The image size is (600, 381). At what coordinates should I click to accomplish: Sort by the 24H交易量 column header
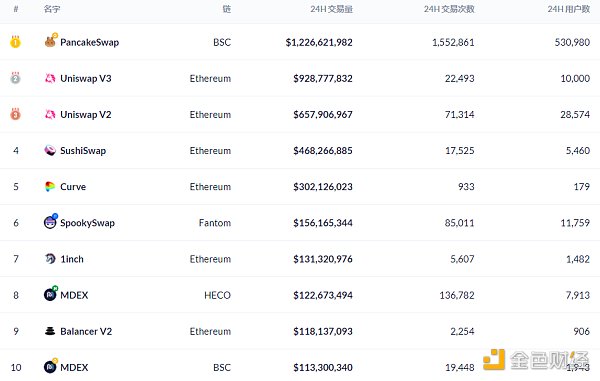click(331, 9)
